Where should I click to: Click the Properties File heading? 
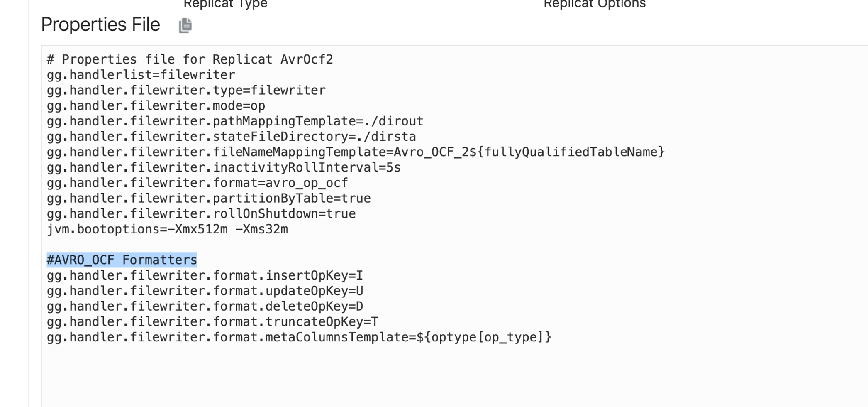coord(100,25)
